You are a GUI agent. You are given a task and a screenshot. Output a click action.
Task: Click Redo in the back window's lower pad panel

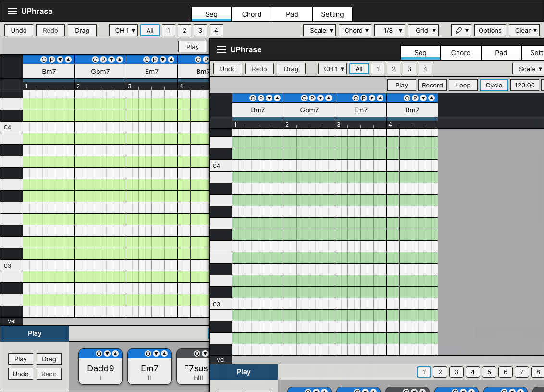pos(49,374)
